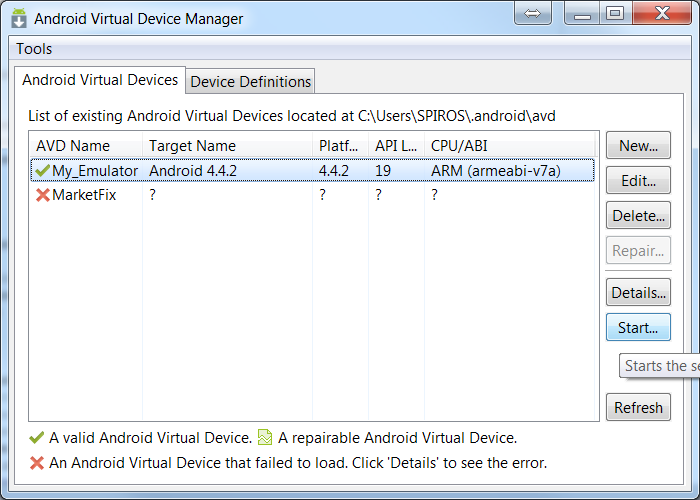Screen dimensions: 700x500
Task: Click the ARM (armeabi-v7a) cell
Action: tap(496, 171)
